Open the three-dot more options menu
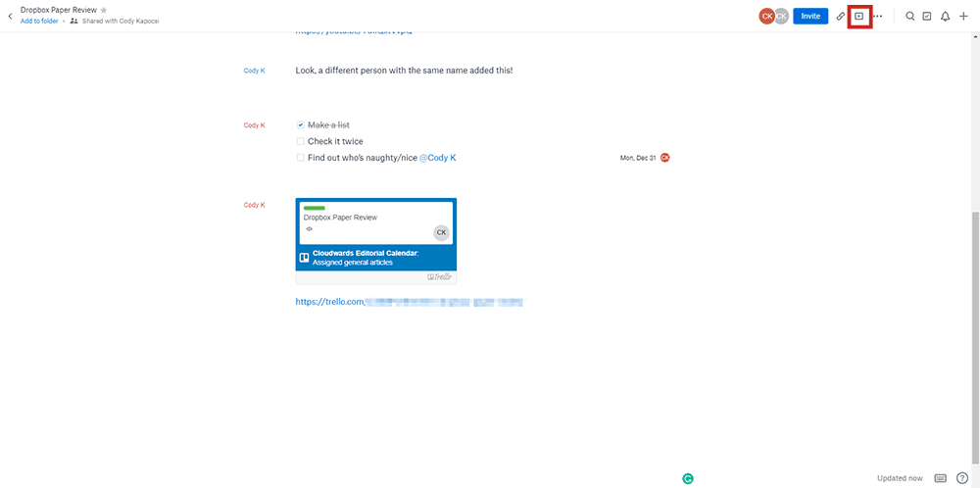 pos(877,17)
